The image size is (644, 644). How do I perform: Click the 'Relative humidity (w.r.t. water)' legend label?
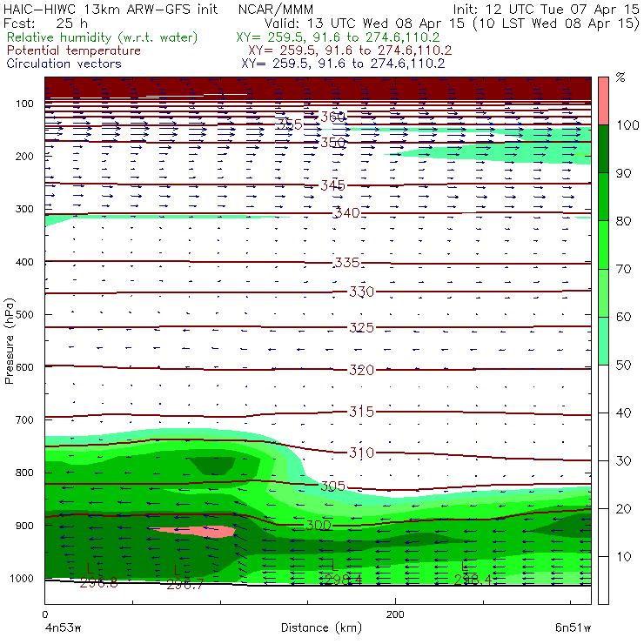[103, 37]
